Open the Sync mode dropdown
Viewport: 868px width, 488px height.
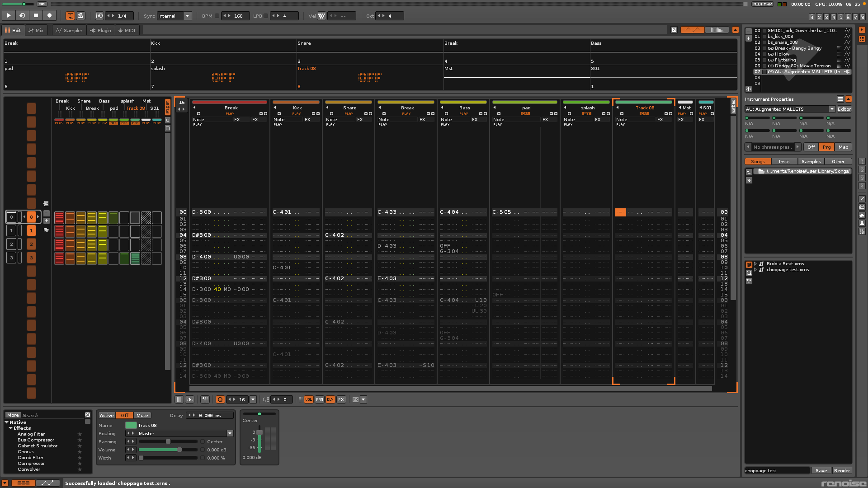coord(188,16)
